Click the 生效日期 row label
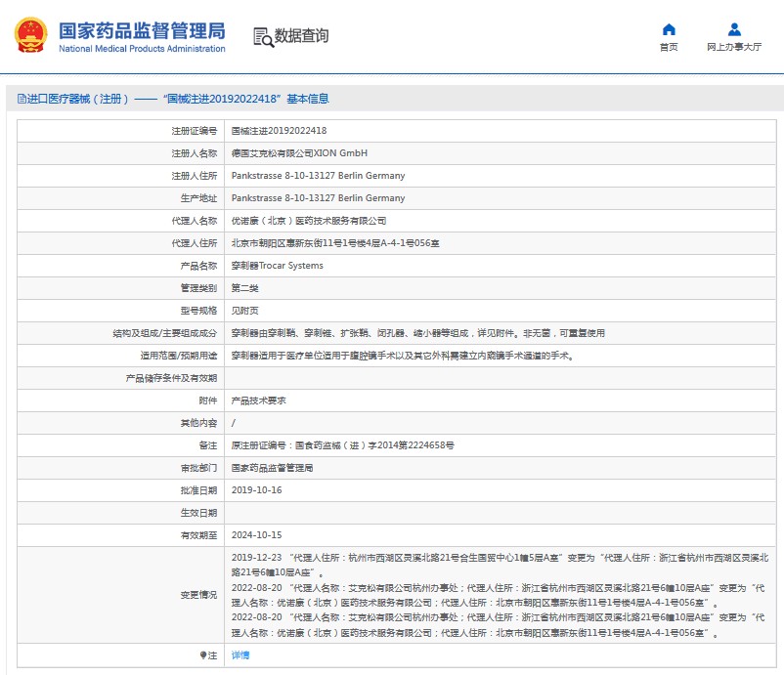 click(199, 513)
